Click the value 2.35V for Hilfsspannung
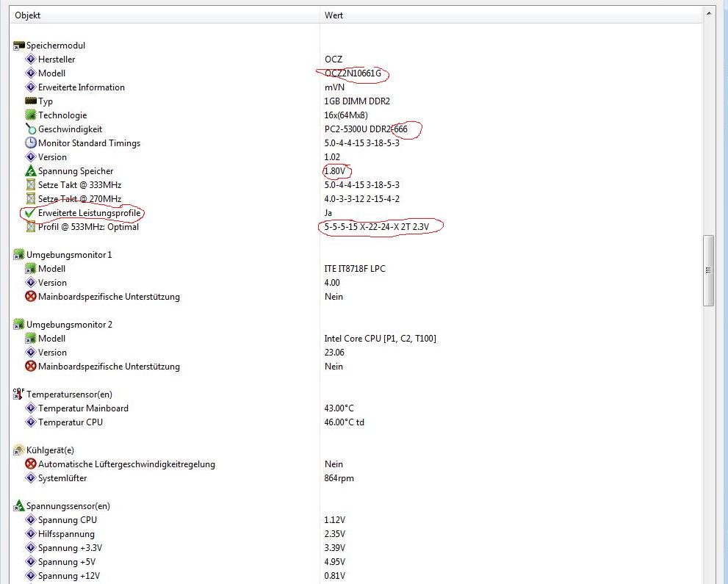 pyautogui.click(x=335, y=533)
